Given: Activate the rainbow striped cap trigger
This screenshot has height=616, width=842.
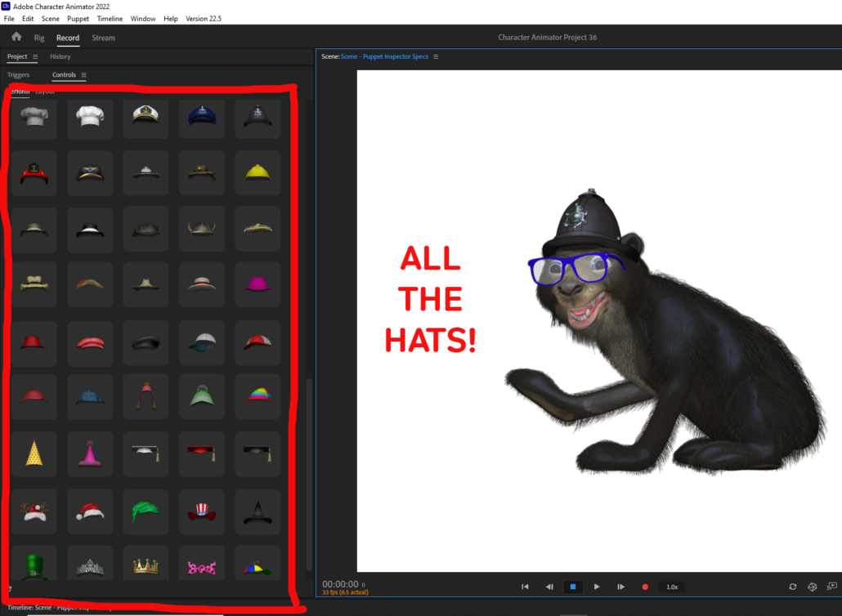Looking at the screenshot, I should (258, 396).
